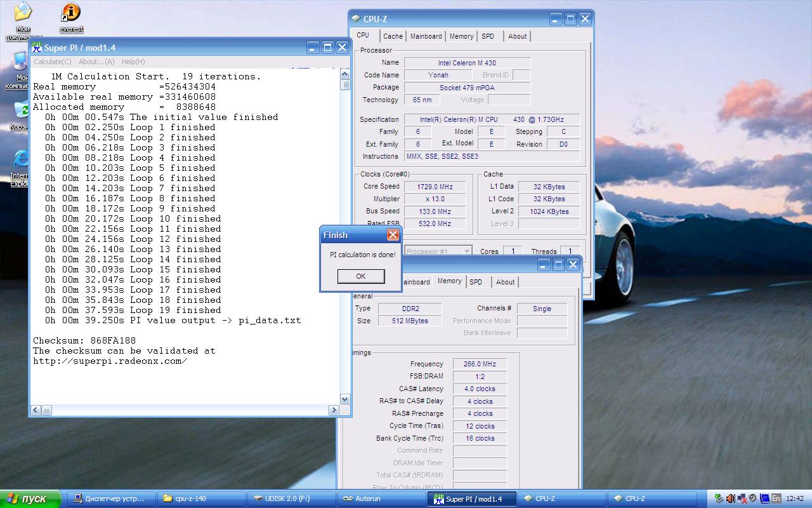Click Super PI horizontal scrollbar right arrow
812x508 pixels.
coord(333,410)
